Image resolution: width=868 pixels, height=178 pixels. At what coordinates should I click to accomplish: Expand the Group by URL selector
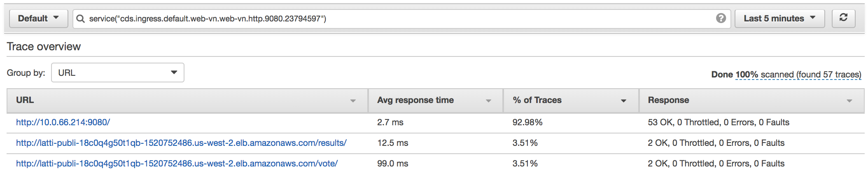pos(117,73)
